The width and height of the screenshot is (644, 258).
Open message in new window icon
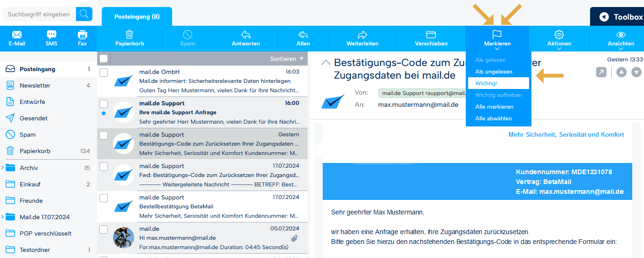click(601, 72)
